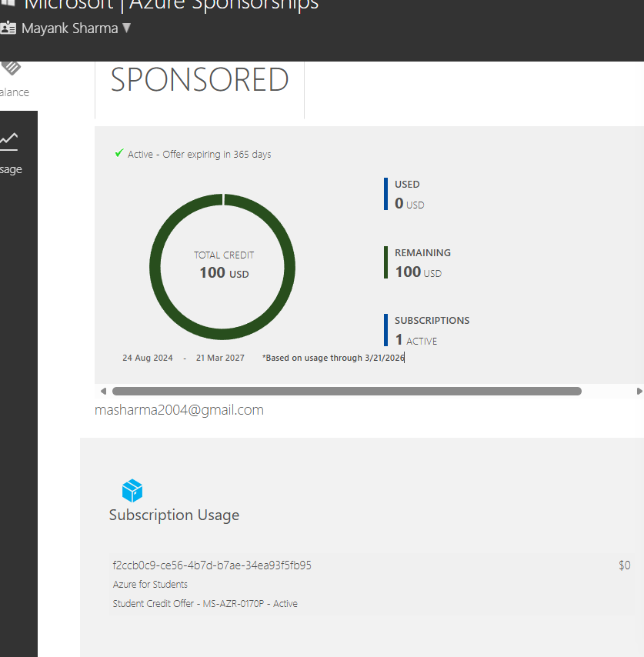Click the 21 Mar 2027 end date

click(x=220, y=358)
